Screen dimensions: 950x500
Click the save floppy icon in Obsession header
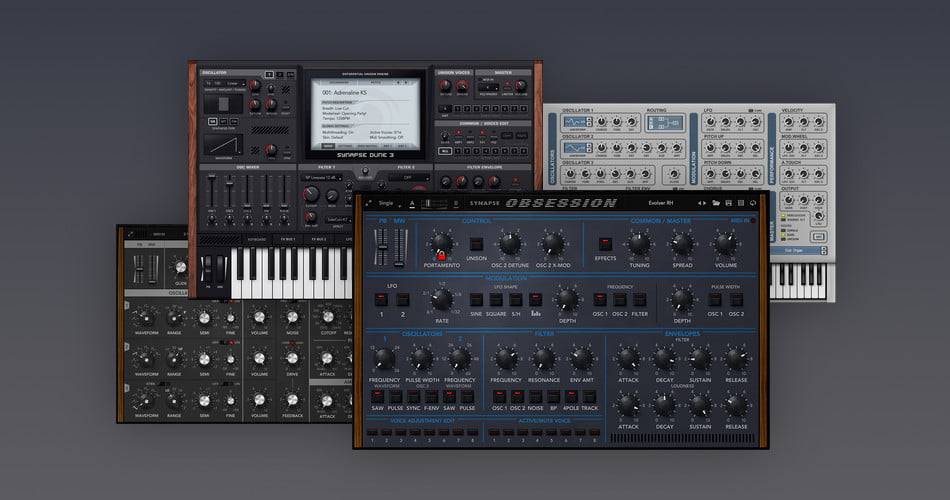[x=728, y=203]
